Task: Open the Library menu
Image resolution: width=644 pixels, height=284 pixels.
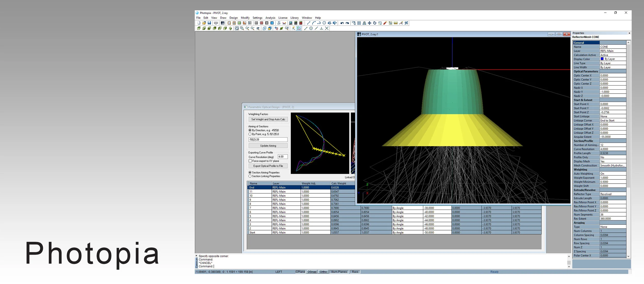Action: [x=294, y=18]
